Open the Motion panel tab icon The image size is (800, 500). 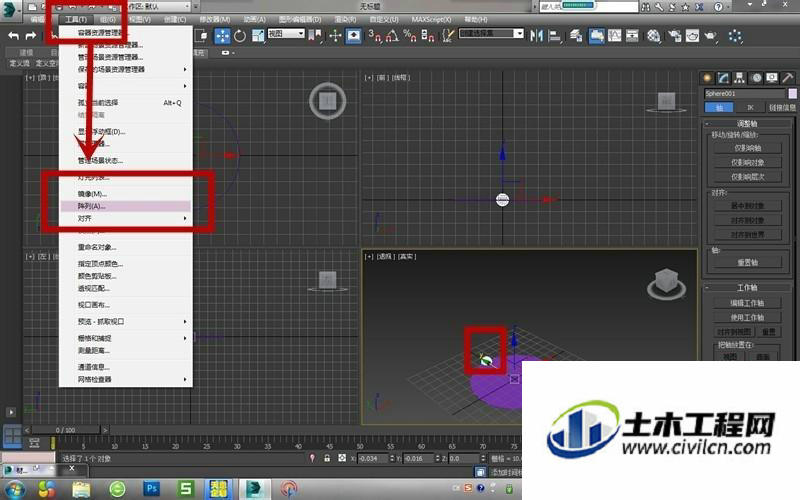coord(756,78)
